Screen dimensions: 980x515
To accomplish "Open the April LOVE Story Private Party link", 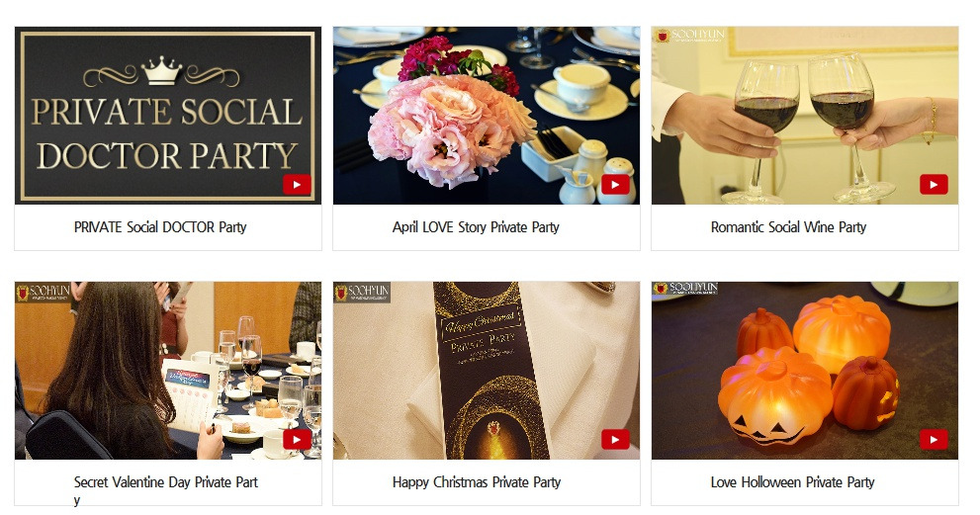I will (476, 227).
